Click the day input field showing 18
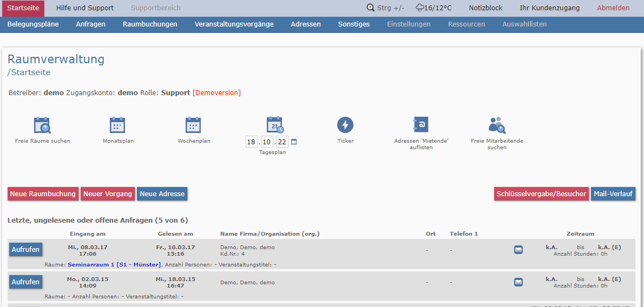 tap(251, 142)
